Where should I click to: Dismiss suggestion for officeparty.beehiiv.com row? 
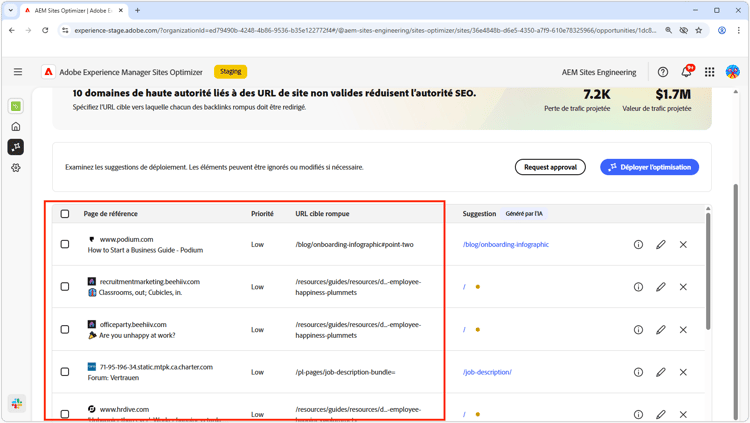(x=683, y=330)
